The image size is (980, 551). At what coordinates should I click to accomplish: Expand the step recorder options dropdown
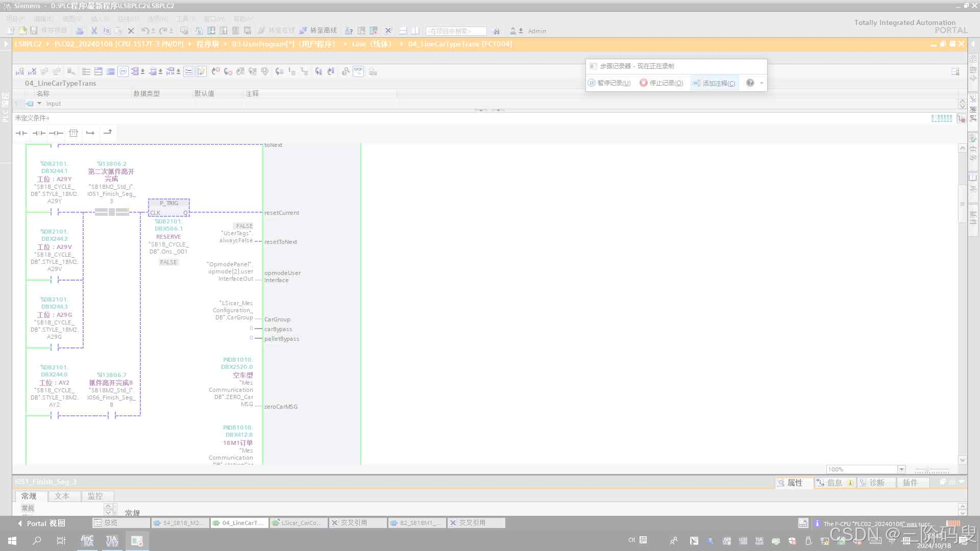[762, 83]
